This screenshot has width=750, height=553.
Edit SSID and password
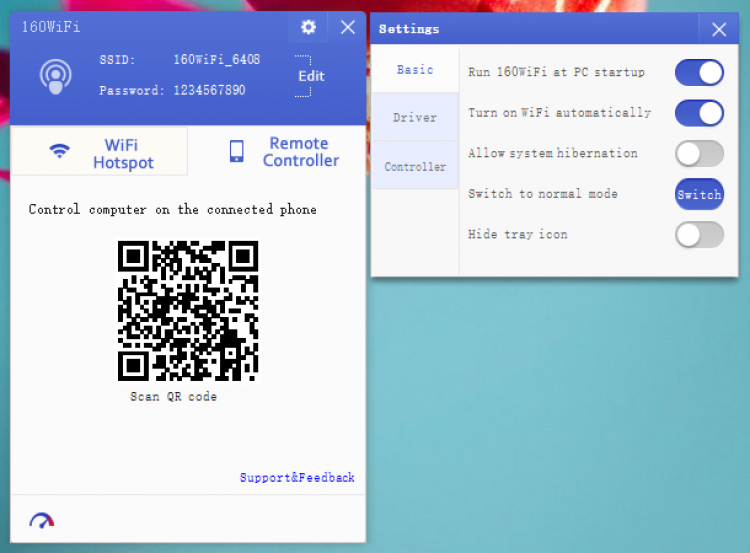tap(311, 76)
